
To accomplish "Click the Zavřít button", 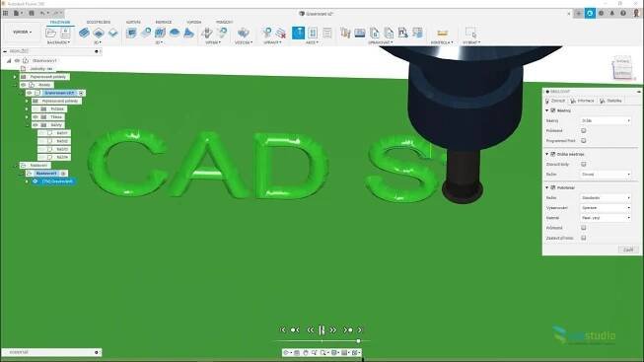I will click(x=628, y=250).
